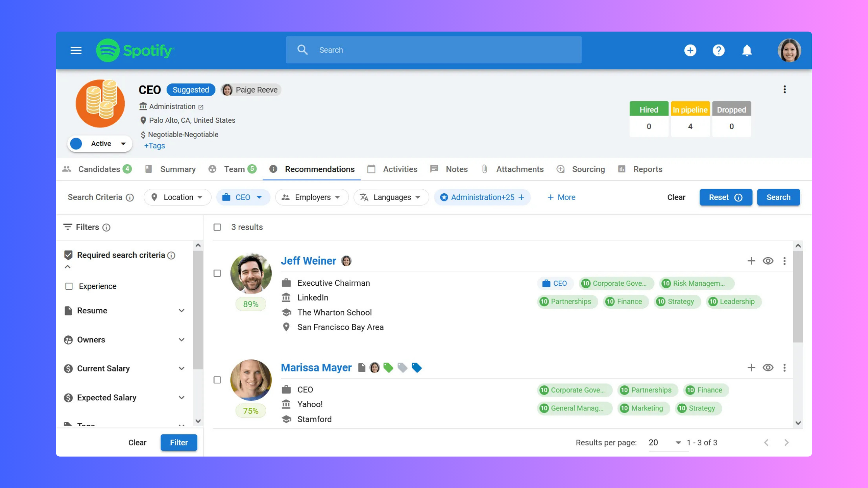Viewport: 868px width, 488px height.
Task: Open the Location criteria dropdown
Action: tap(177, 198)
